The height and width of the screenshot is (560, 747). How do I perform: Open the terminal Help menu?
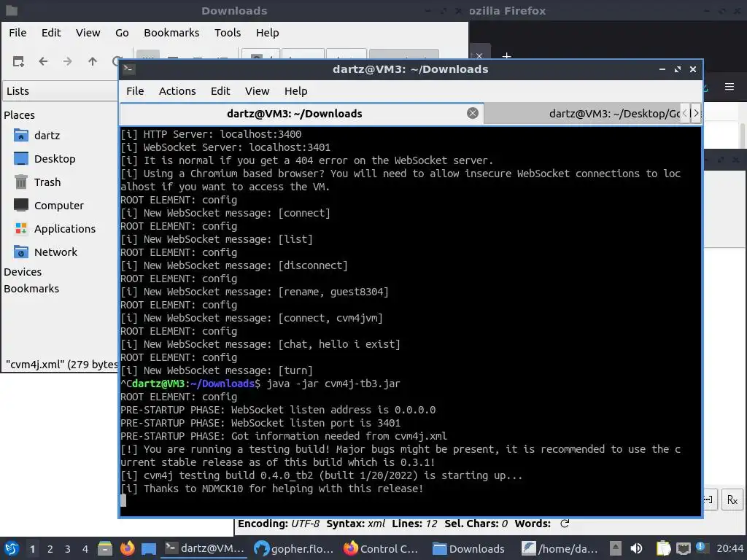pyautogui.click(x=296, y=91)
